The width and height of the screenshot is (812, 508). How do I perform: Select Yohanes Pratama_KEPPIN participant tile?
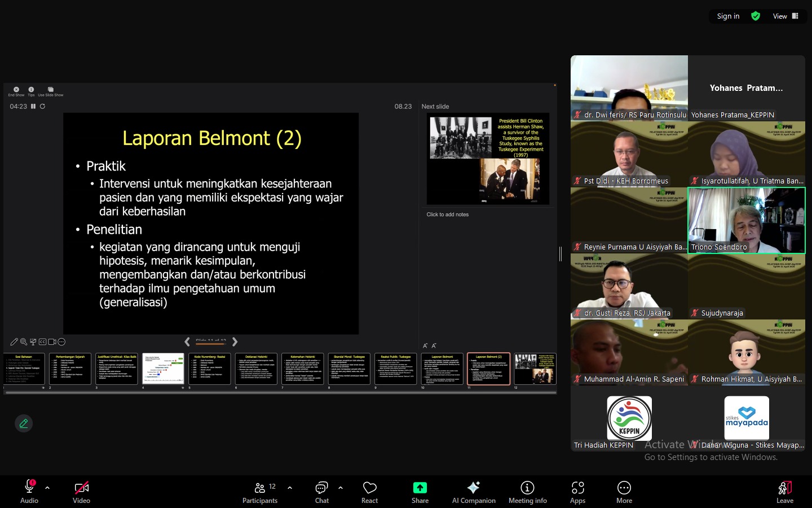(747, 88)
